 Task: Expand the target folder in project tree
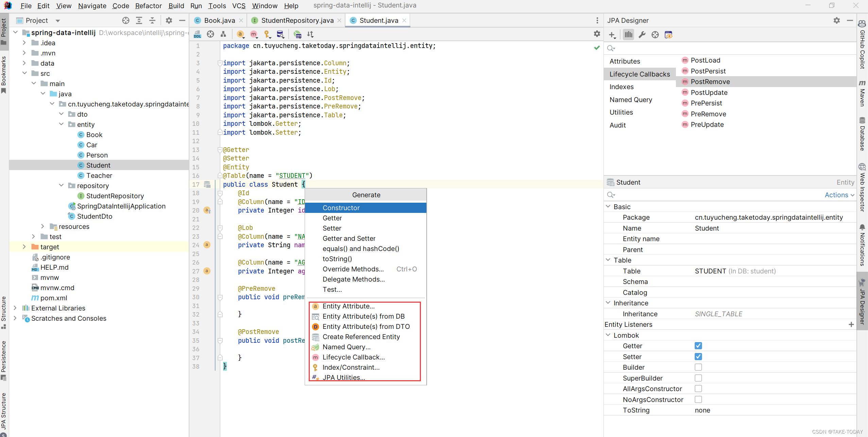[x=24, y=247]
